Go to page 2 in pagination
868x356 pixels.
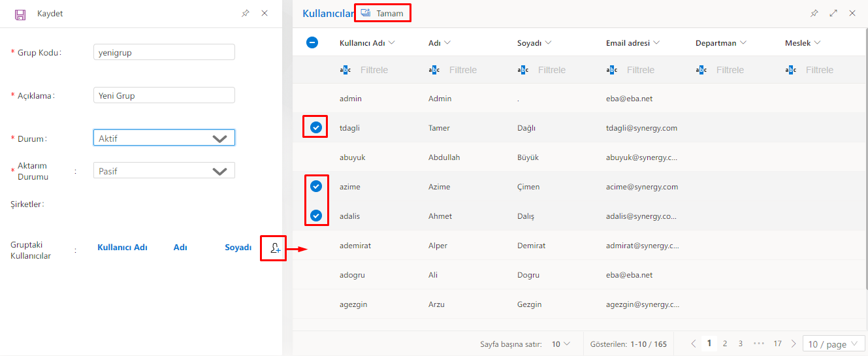click(x=725, y=344)
